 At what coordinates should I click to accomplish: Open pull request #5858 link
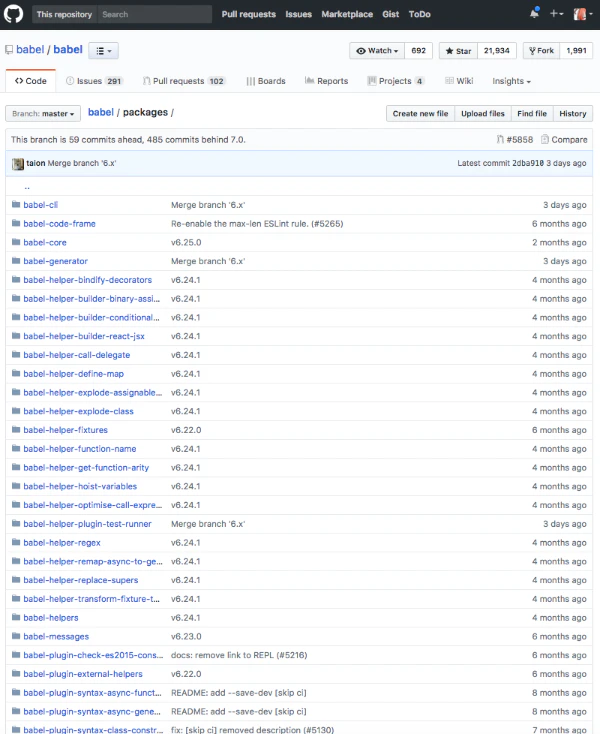(x=514, y=139)
